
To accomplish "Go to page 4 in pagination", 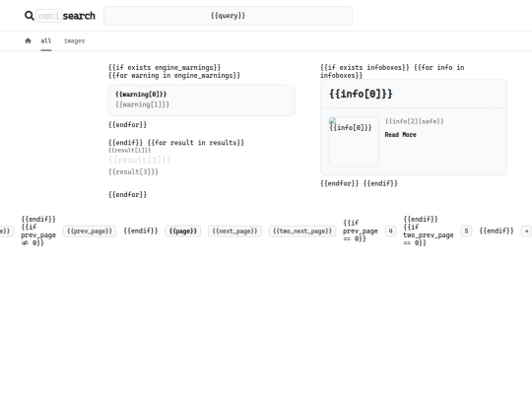I will (390, 232).
